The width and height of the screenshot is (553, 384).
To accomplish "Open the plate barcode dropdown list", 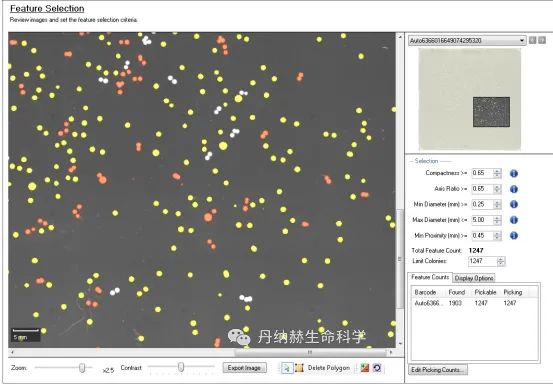I will tap(467, 41).
